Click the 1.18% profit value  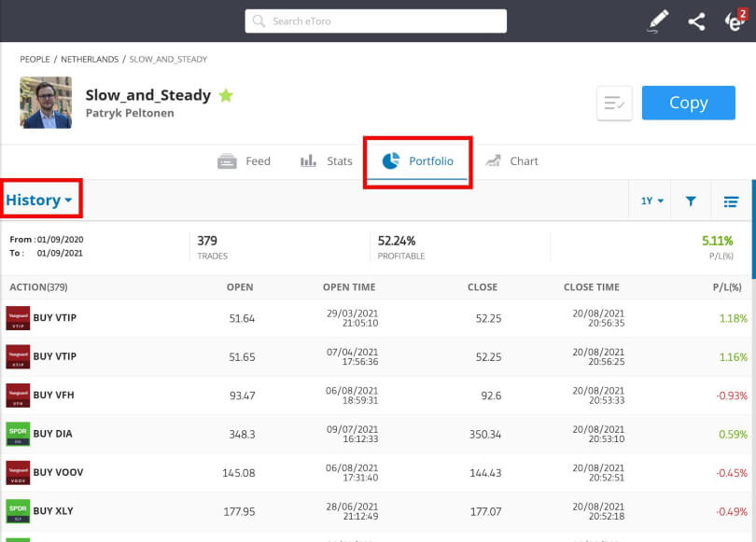pos(734,318)
